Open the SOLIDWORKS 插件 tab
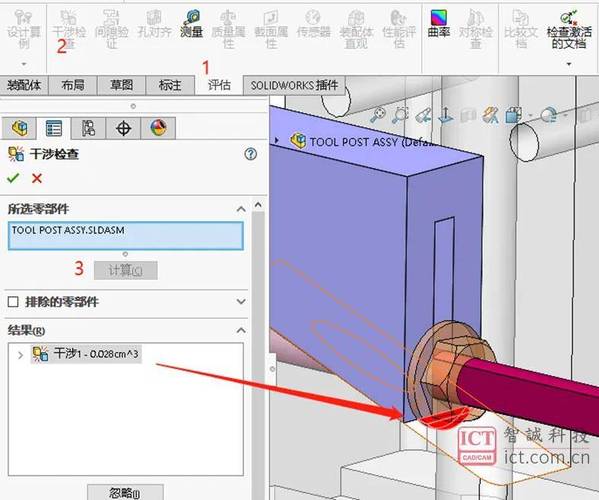The width and height of the screenshot is (599, 500). [x=295, y=85]
